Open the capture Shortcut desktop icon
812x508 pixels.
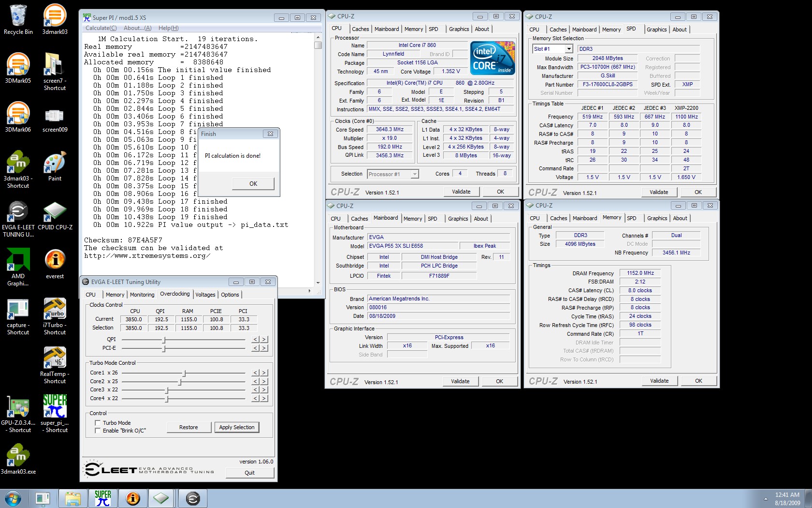pyautogui.click(x=18, y=316)
